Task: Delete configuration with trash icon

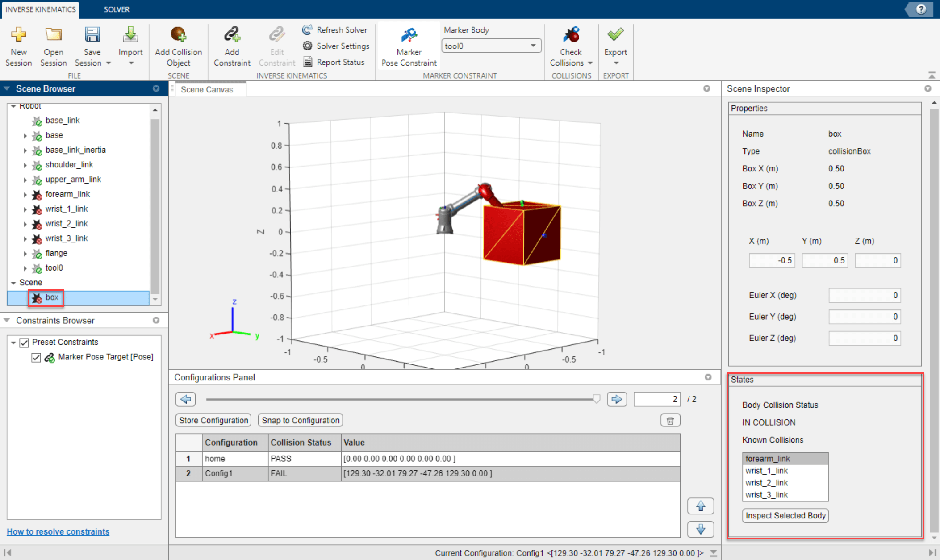Action: coord(670,421)
